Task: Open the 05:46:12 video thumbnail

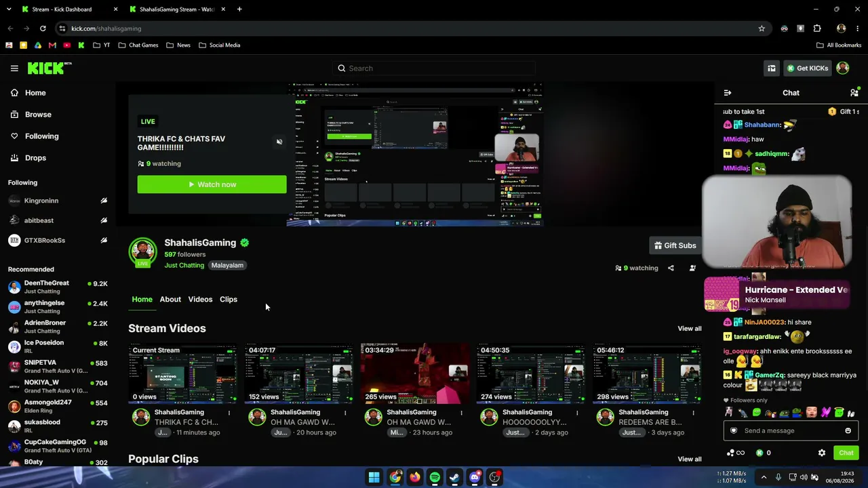Action: (x=647, y=374)
